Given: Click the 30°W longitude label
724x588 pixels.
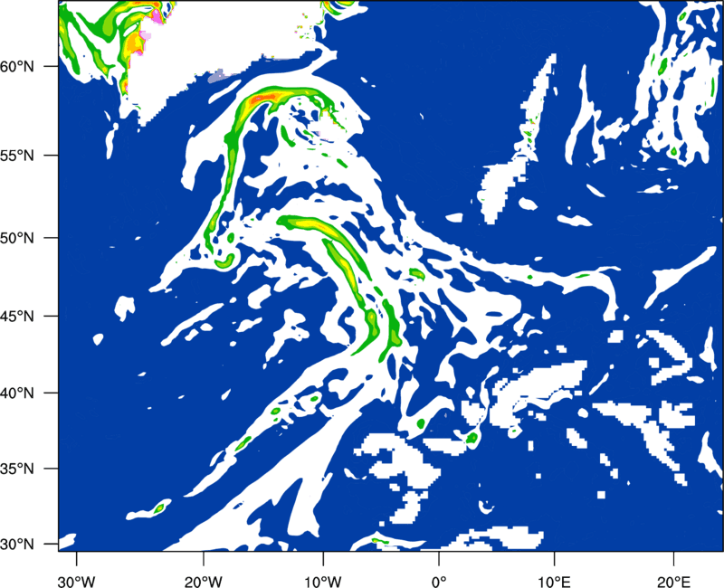Looking at the screenshot, I should (x=76, y=582).
